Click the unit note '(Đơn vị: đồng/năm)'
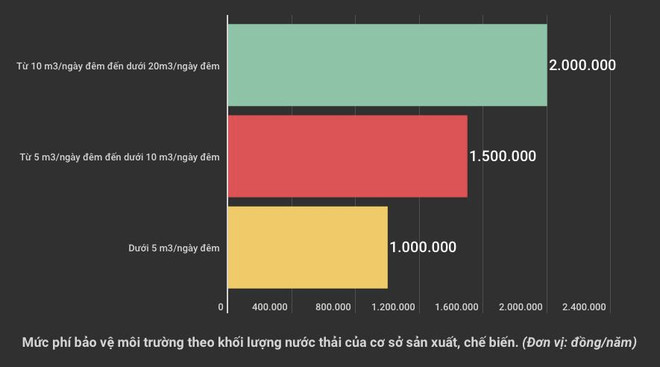660x367 pixels. (x=579, y=343)
